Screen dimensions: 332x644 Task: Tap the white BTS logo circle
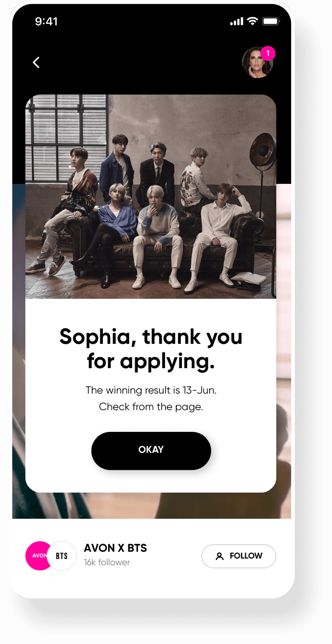[62, 556]
